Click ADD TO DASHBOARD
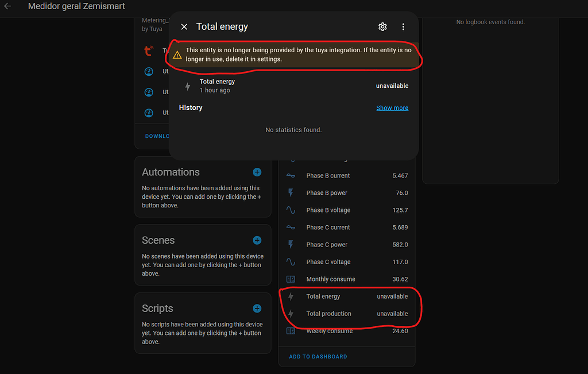588x374 pixels. (318, 356)
